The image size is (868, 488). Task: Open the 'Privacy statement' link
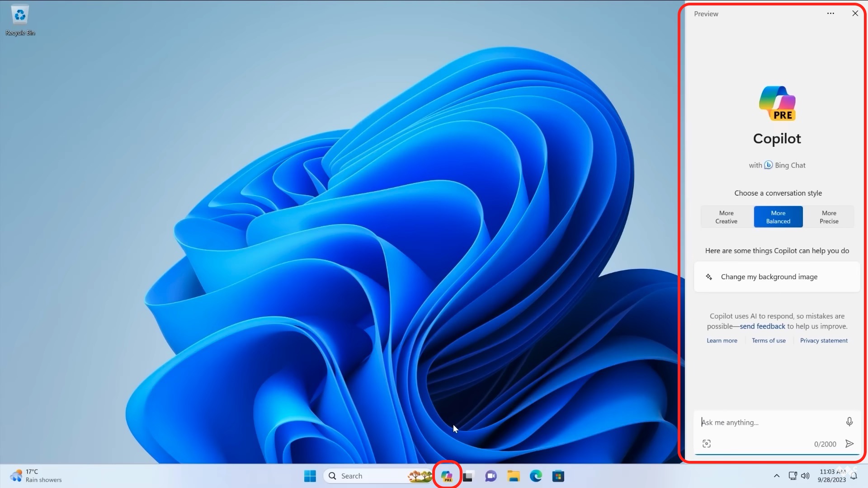coord(824,341)
